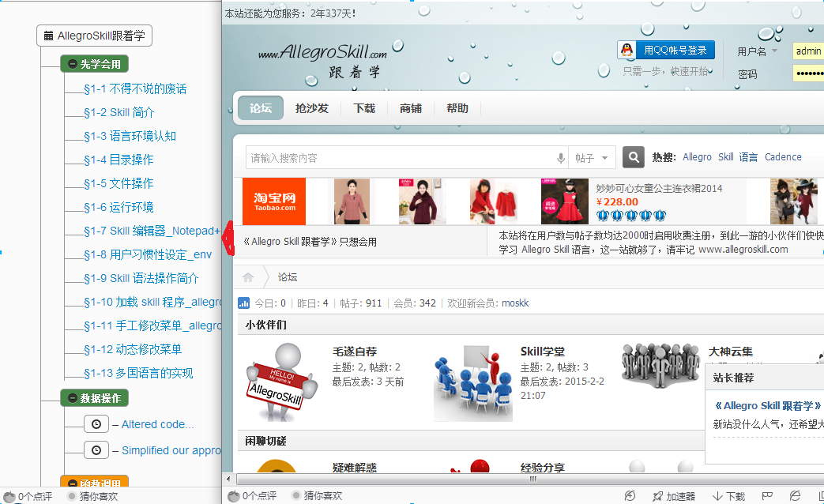Open §1-5 文件操作
Screen dimensions: 824x504
tap(119, 183)
